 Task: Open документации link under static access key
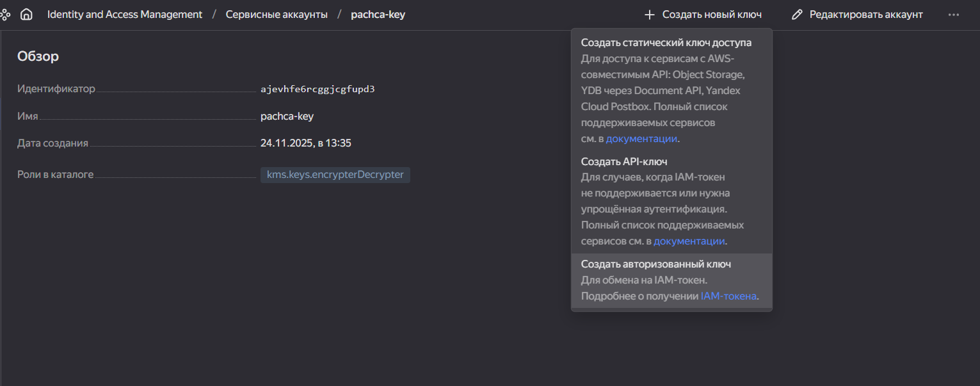(641, 138)
